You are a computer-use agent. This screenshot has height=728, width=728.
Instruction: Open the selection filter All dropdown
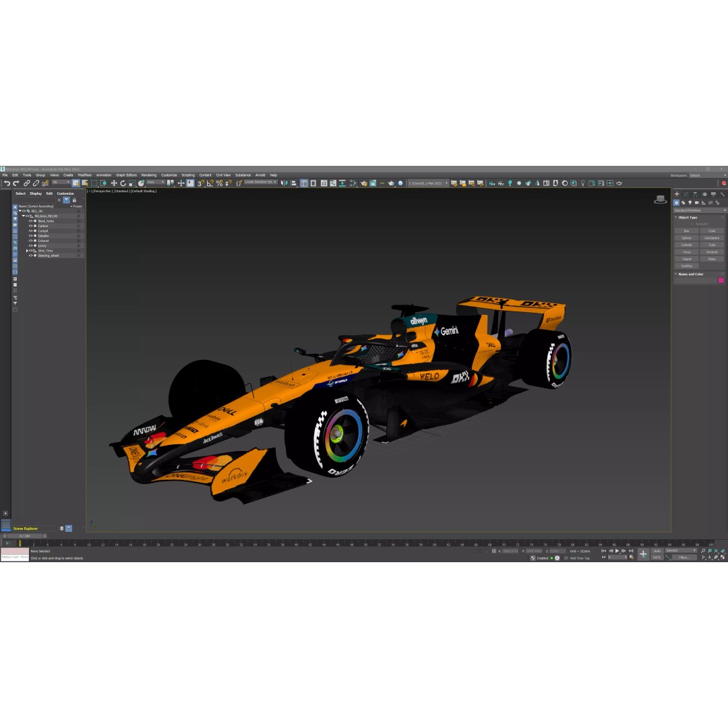[x=62, y=182]
